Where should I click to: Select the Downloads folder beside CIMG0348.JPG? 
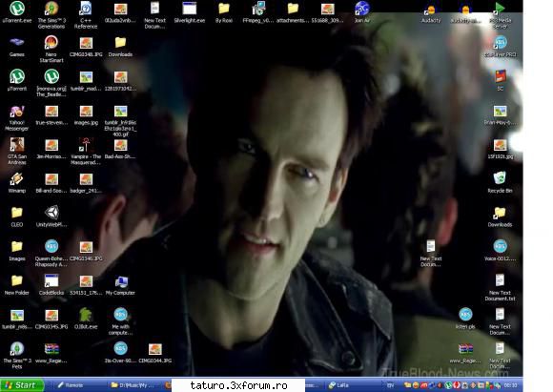pos(120,46)
